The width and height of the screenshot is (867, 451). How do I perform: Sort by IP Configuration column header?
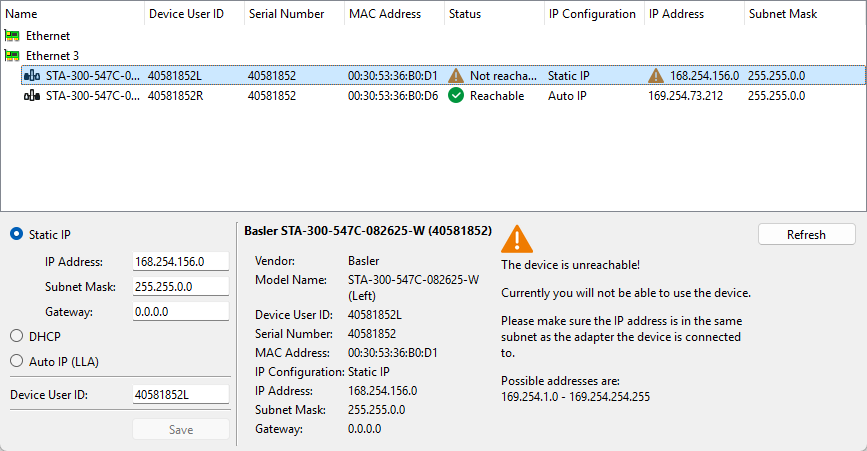(594, 14)
